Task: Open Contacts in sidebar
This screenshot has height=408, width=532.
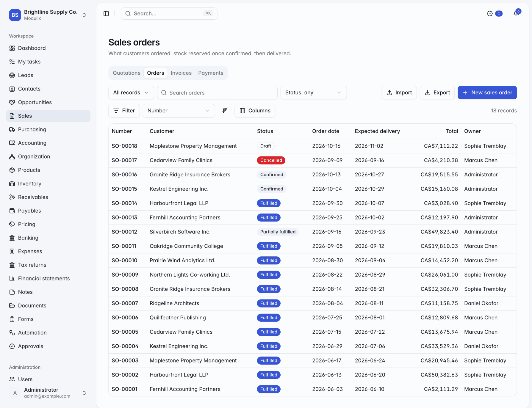Action: (x=48, y=89)
